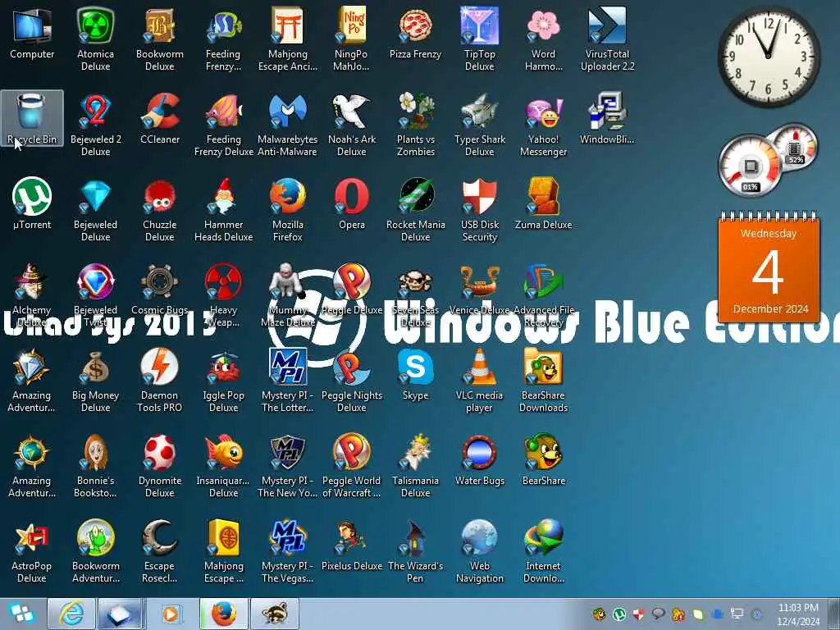This screenshot has width=840, height=630.
Task: Open taskbar clock showing 11:03 PM
Action: [797, 614]
